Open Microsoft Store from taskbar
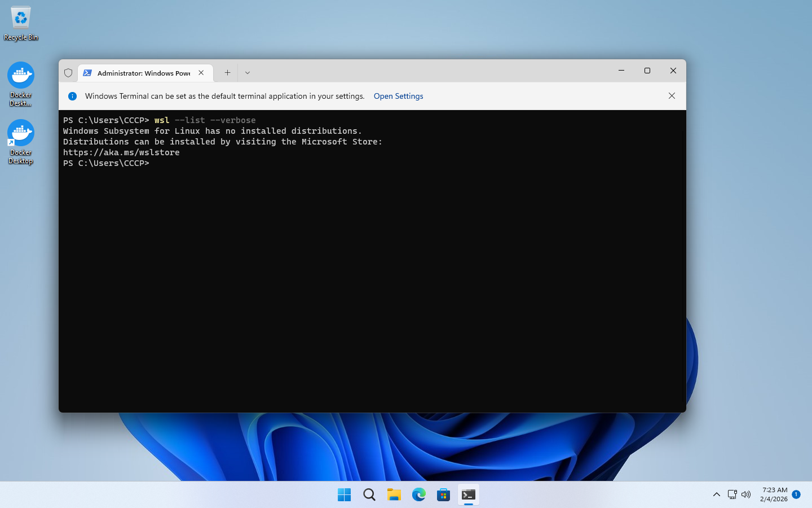The width and height of the screenshot is (812, 508). (x=443, y=495)
